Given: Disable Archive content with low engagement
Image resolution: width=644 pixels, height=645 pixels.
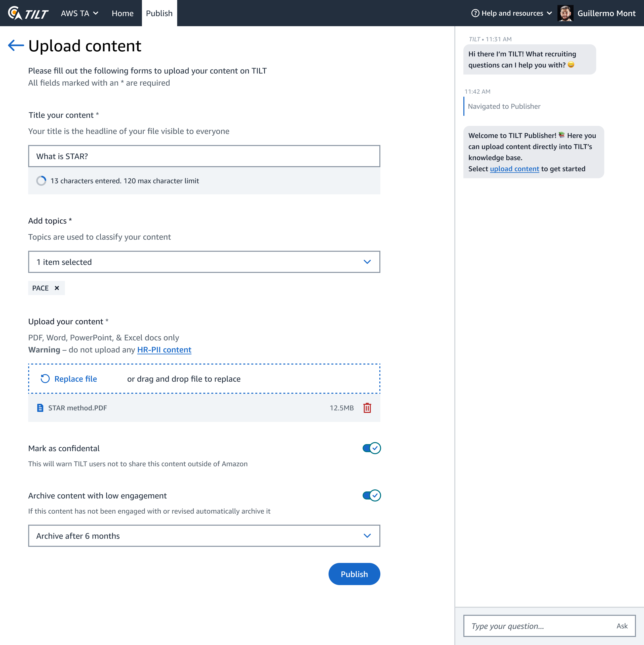Looking at the screenshot, I should tap(371, 495).
